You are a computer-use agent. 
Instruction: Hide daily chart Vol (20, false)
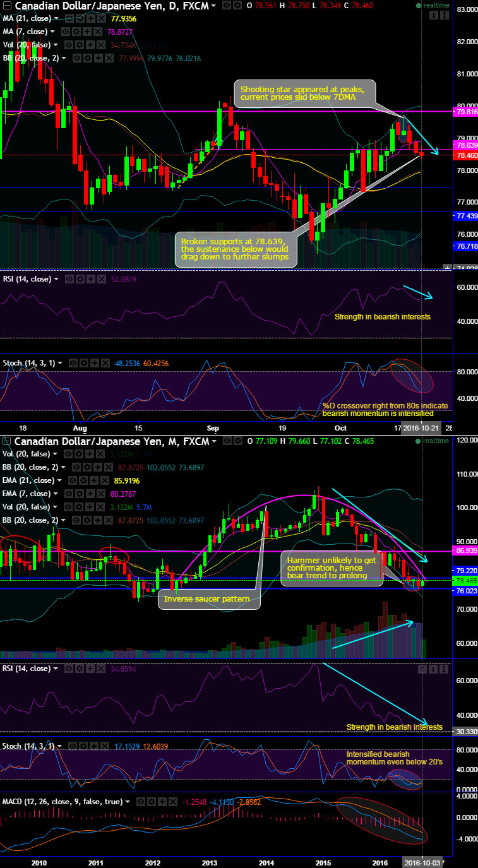pos(68,45)
